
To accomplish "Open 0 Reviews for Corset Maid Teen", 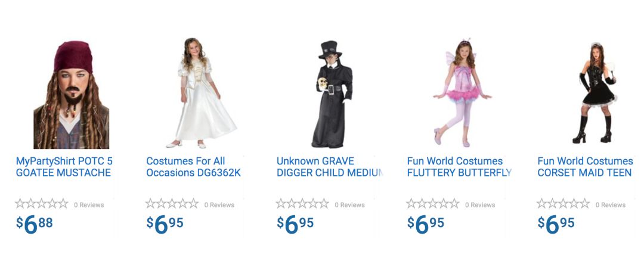I will click(x=610, y=205).
